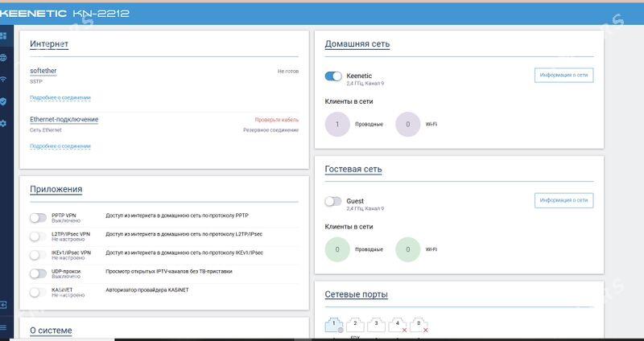Enable the Guest network toggle
This screenshot has height=341, width=644.
(x=333, y=201)
